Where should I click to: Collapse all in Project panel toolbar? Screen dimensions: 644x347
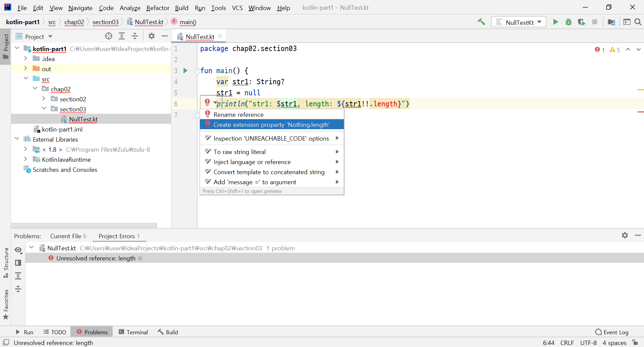[x=135, y=36]
